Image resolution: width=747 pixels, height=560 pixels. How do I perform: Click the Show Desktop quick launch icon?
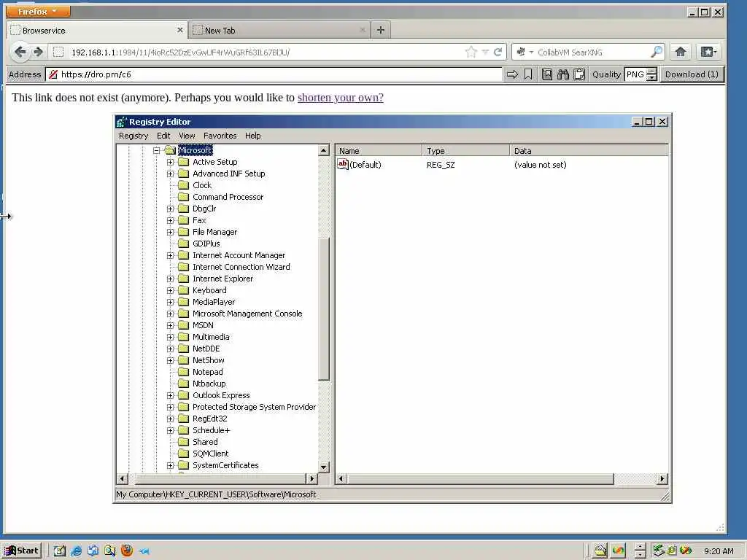(60, 551)
